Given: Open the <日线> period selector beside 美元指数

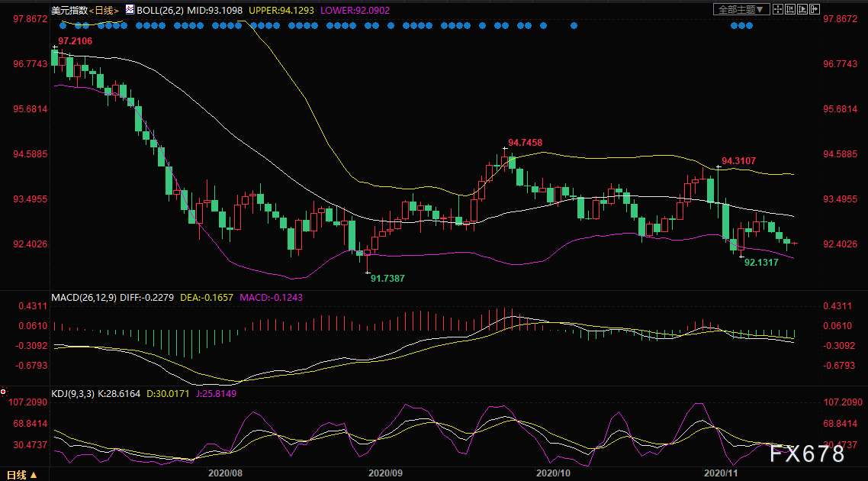Looking at the screenshot, I should pos(103,11).
